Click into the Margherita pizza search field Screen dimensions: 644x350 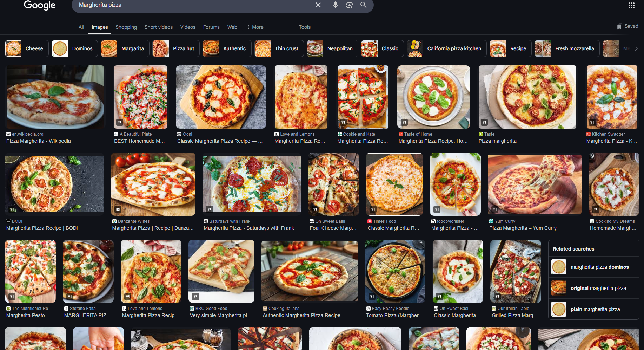(193, 5)
